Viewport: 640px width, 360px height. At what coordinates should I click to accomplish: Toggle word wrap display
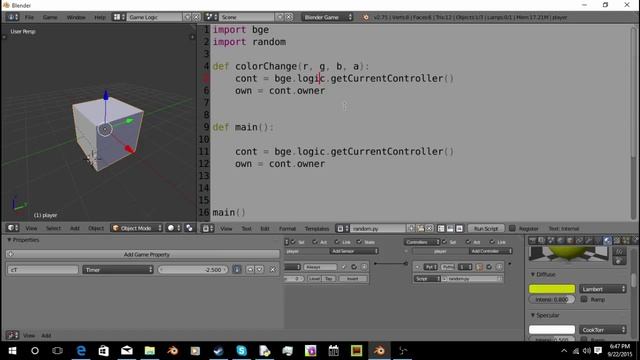click(450, 229)
